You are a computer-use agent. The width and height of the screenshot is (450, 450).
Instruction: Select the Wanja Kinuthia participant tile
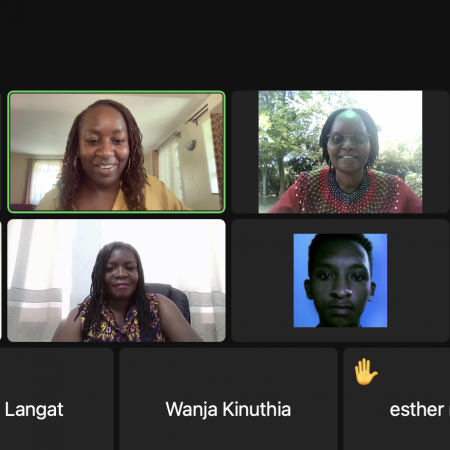[x=228, y=399]
